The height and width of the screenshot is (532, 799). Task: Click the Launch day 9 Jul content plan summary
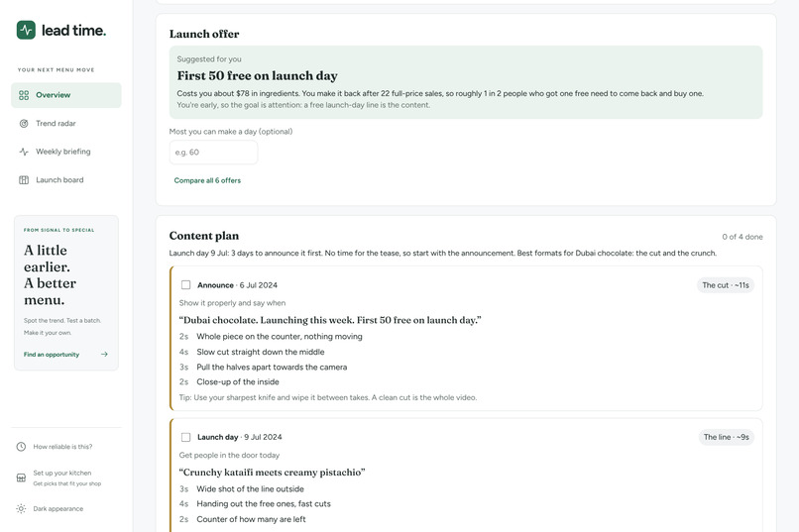pyautogui.click(x=443, y=253)
